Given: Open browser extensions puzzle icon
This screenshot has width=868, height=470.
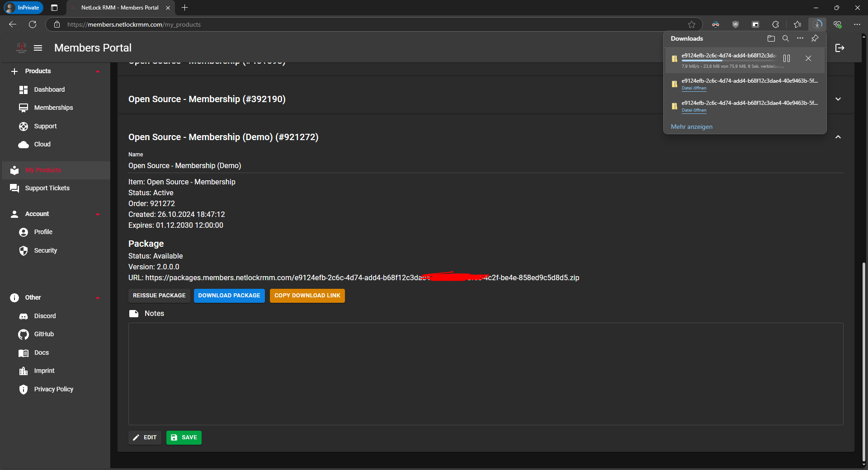Looking at the screenshot, I should [x=775, y=24].
